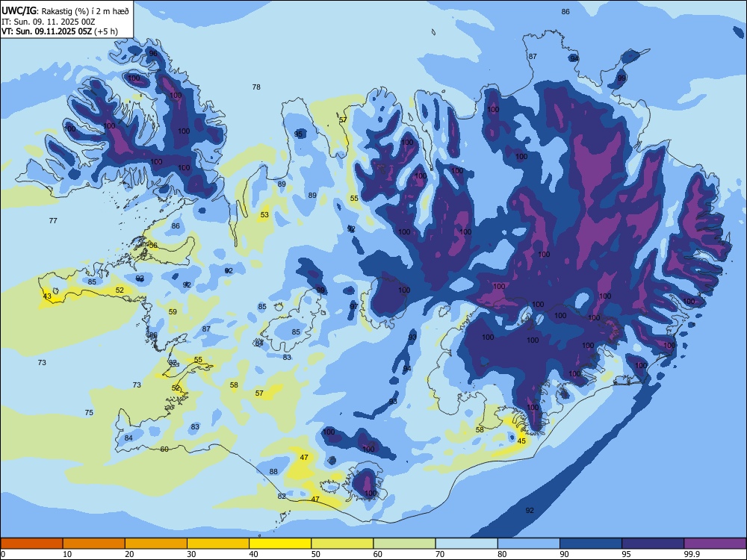747x560 pixels.
Task: Click the humidity value 88 in south Iceland
Action: [x=273, y=472]
